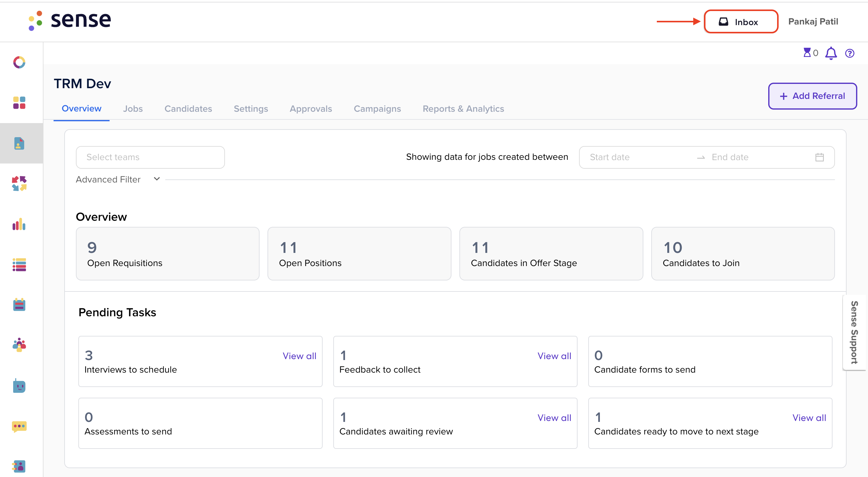868x477 pixels.
Task: Open Pankaj Patil user menu
Action: click(x=813, y=21)
